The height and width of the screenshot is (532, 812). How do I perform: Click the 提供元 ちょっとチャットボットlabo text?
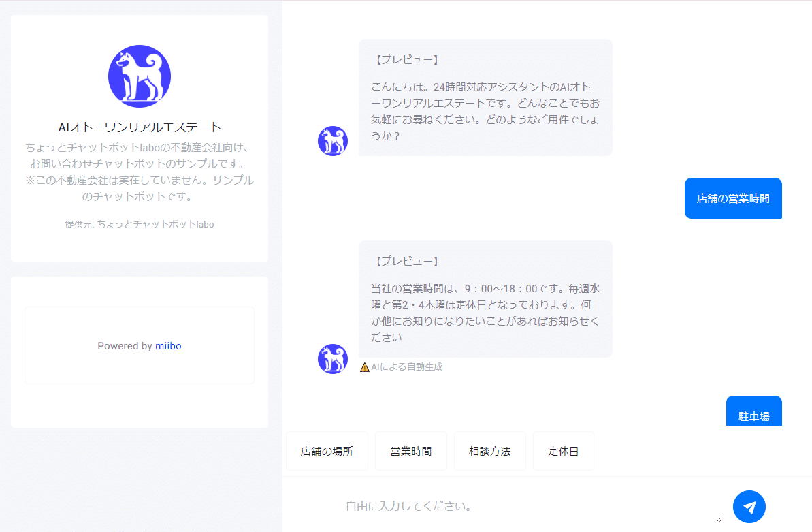[140, 224]
